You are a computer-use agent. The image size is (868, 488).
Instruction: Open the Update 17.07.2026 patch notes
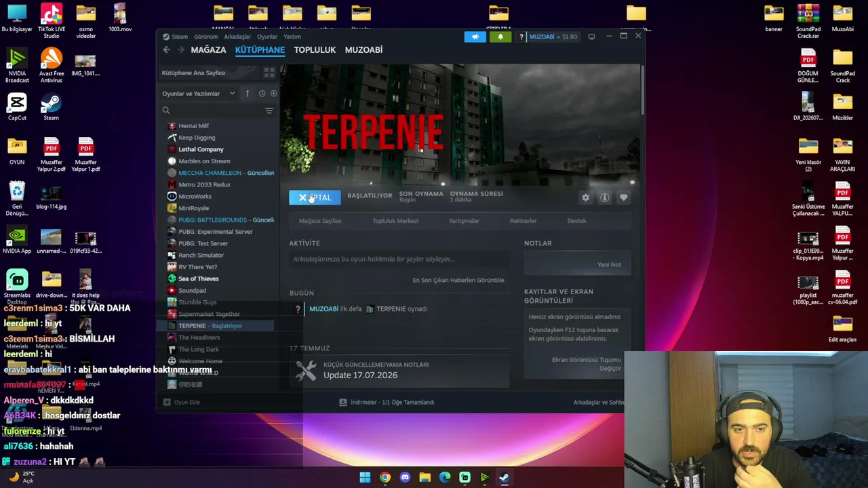pos(400,371)
